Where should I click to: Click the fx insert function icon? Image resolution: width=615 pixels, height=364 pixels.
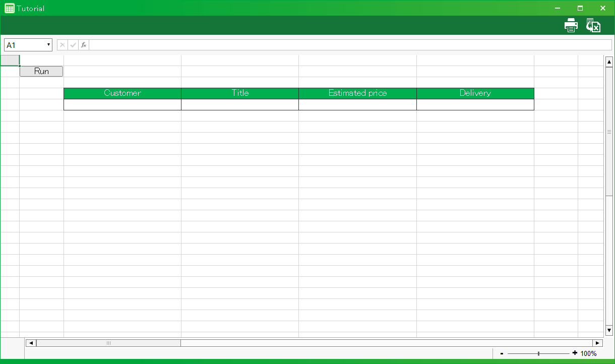pos(84,45)
